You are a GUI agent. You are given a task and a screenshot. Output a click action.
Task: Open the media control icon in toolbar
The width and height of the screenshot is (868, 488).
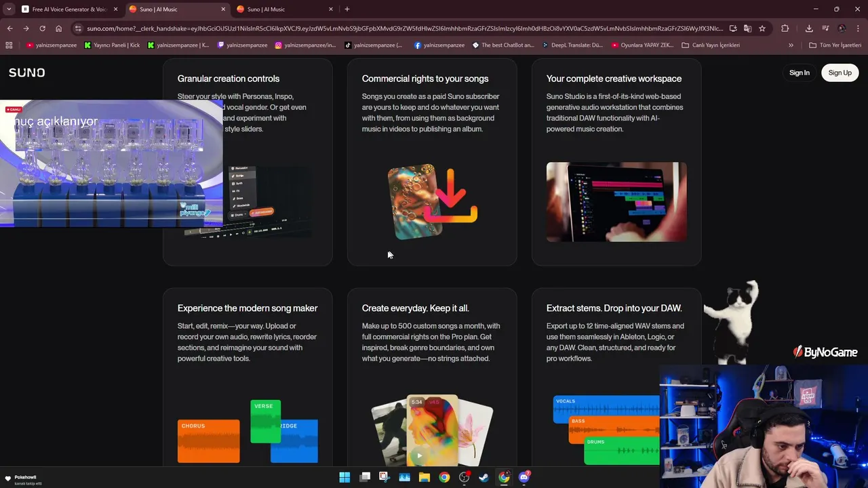pos(825,28)
